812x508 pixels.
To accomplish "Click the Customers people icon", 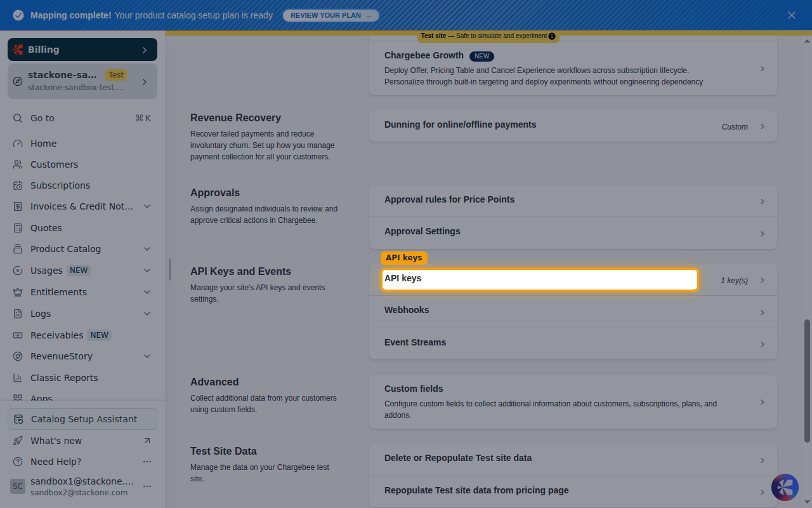I will (18, 164).
